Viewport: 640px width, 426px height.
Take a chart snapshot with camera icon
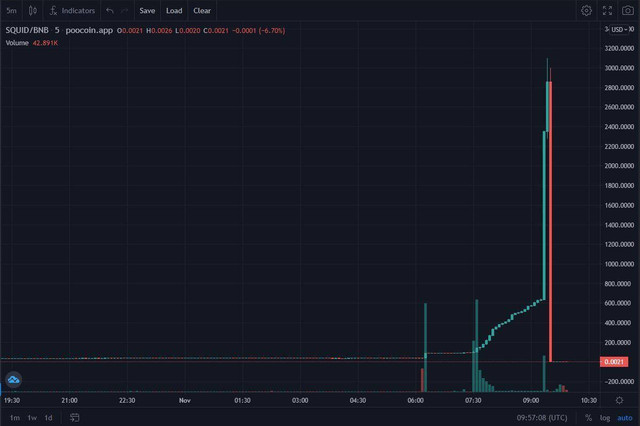click(627, 10)
